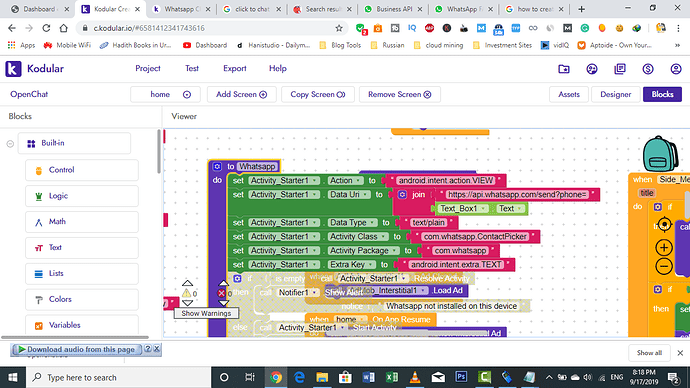The image size is (690, 388).
Task: Open the Assets panel
Action: [569, 95]
